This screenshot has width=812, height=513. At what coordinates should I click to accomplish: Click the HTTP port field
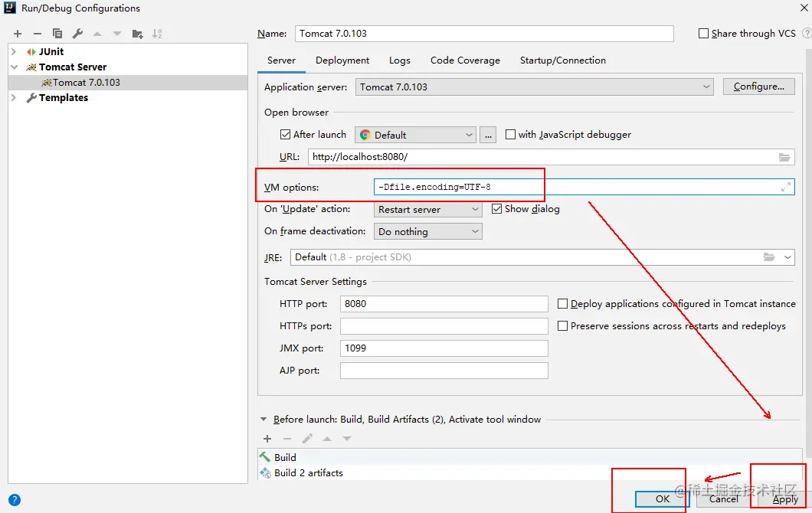[444, 304]
